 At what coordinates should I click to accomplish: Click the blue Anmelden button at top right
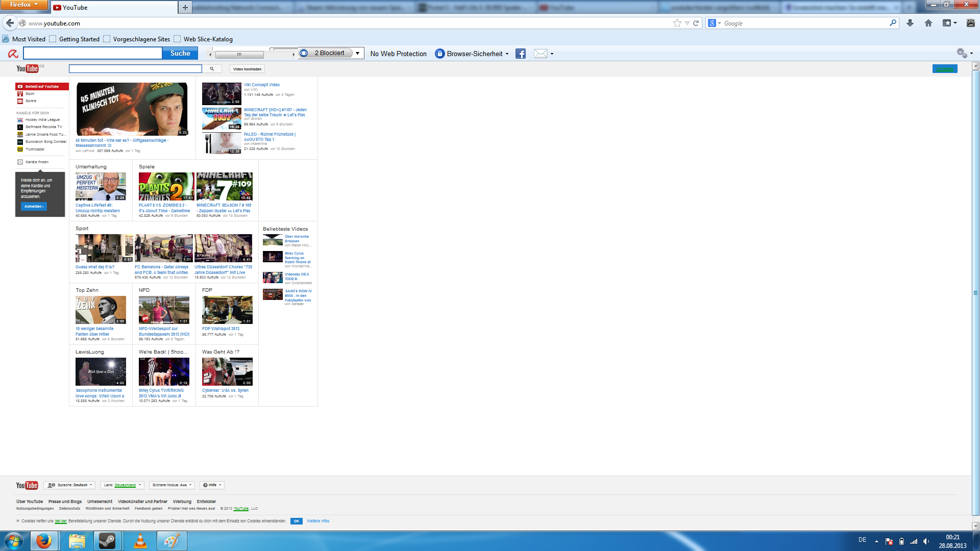point(945,69)
